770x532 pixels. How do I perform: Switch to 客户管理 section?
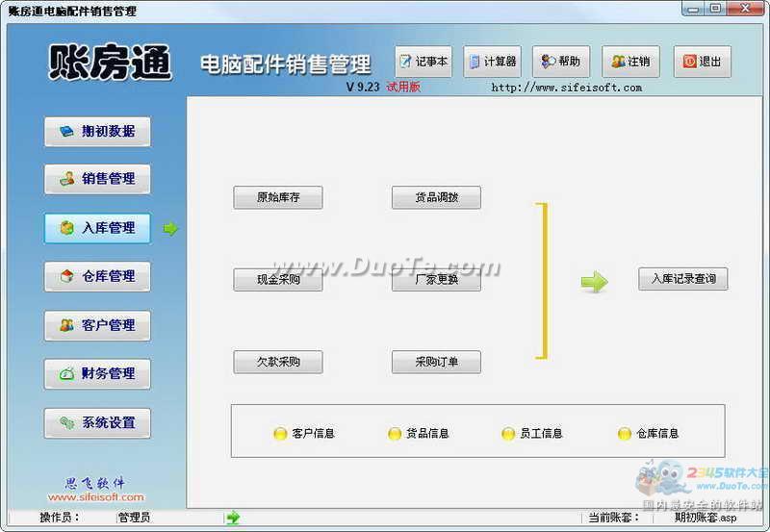click(x=97, y=325)
